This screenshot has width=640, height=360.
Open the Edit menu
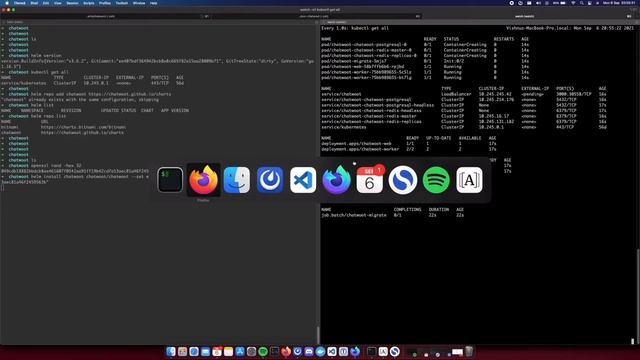coord(46,3)
